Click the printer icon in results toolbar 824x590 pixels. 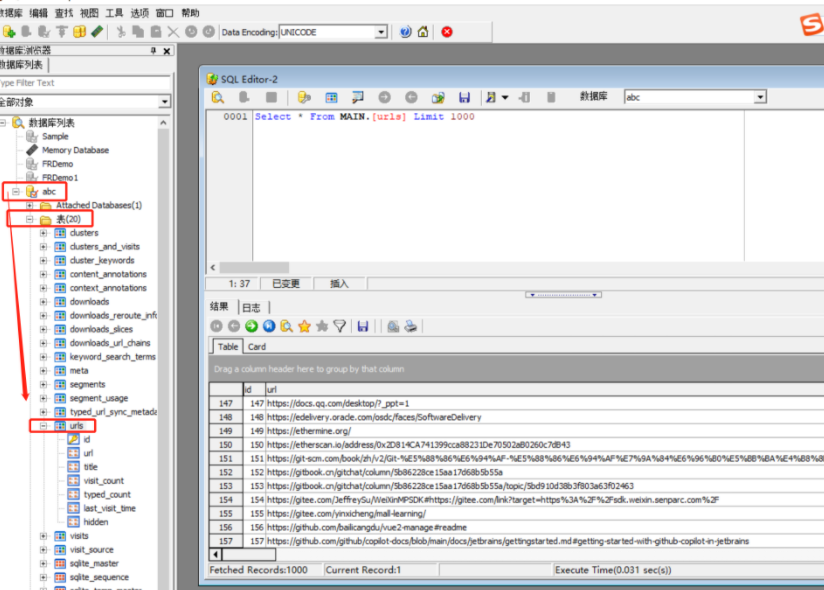tap(410, 326)
